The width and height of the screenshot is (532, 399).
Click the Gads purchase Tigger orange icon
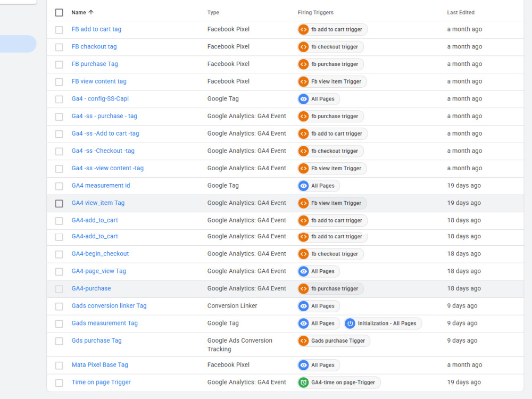pos(303,340)
